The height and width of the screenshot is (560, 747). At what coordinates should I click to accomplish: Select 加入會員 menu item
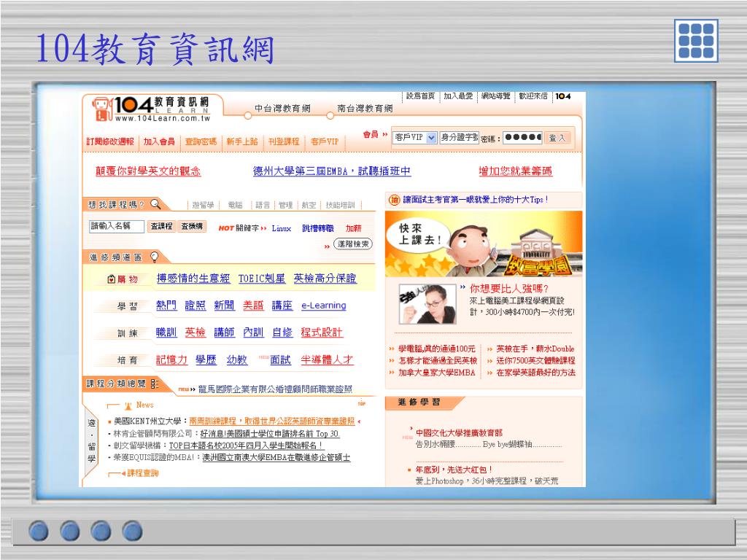159,141
